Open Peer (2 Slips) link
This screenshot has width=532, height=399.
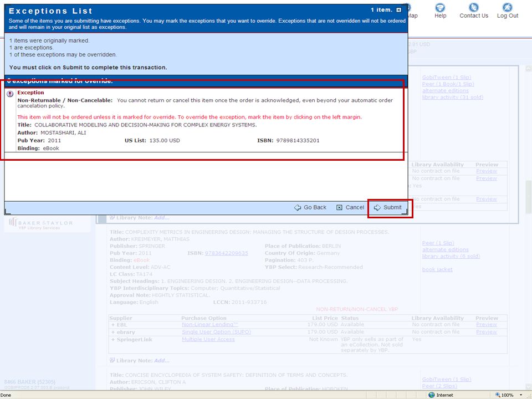coord(439,386)
